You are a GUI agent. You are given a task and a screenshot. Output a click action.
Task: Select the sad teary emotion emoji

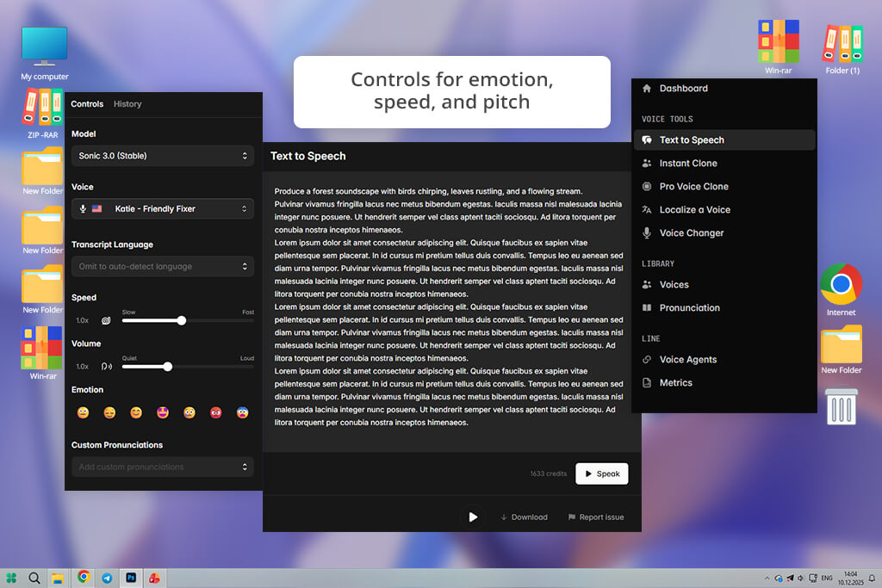(x=189, y=412)
